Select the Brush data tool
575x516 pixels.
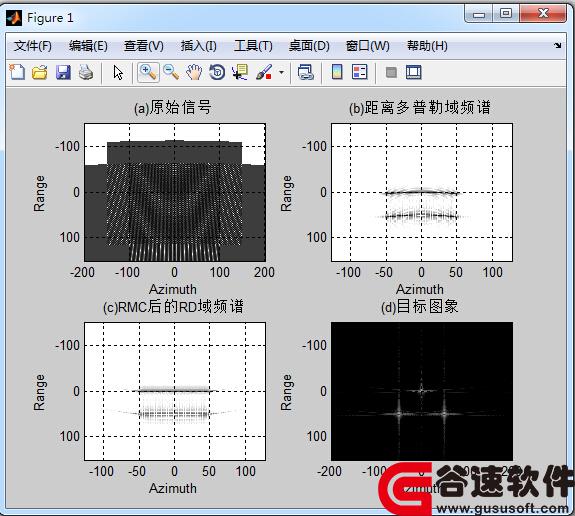(x=264, y=72)
